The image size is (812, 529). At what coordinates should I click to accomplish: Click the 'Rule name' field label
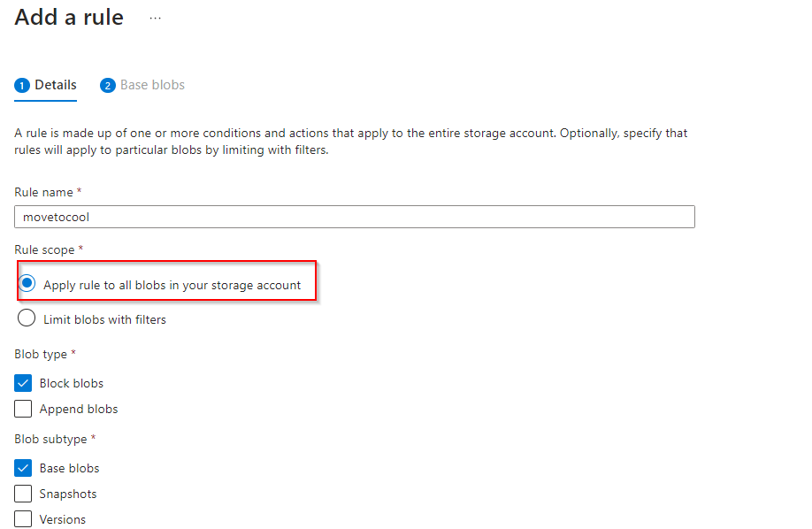pos(43,192)
